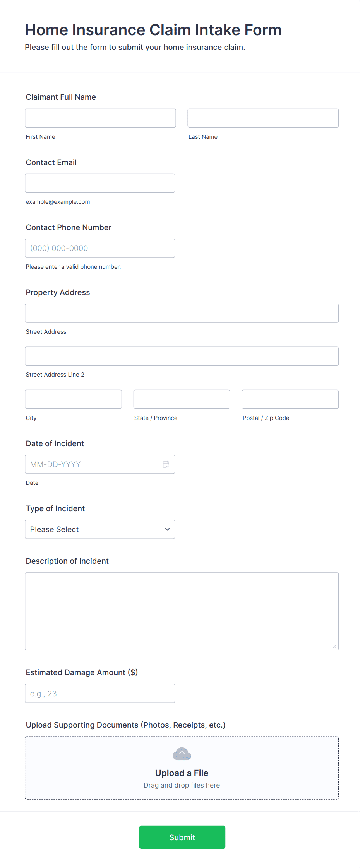Focus the Contact Email field
Screen dimensions: 360x868
(99, 183)
